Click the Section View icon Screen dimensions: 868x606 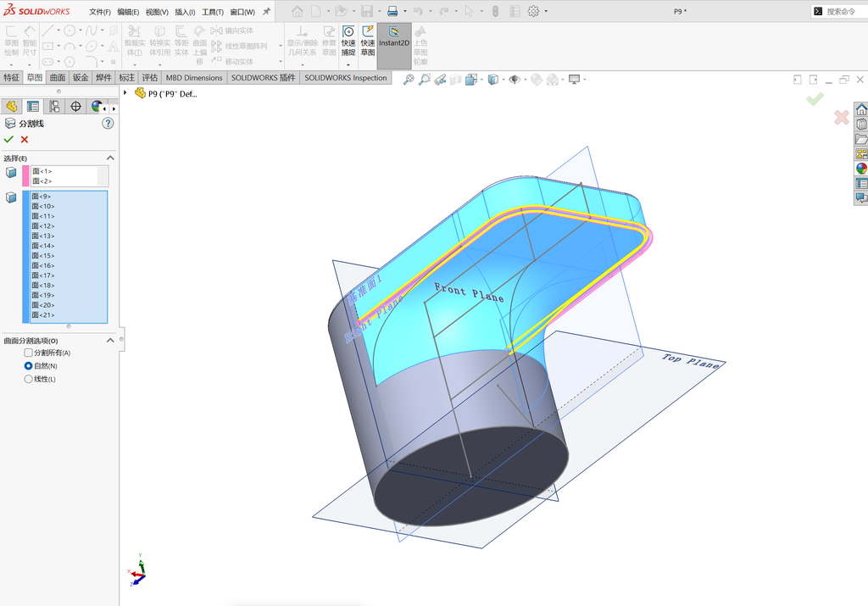455,79
